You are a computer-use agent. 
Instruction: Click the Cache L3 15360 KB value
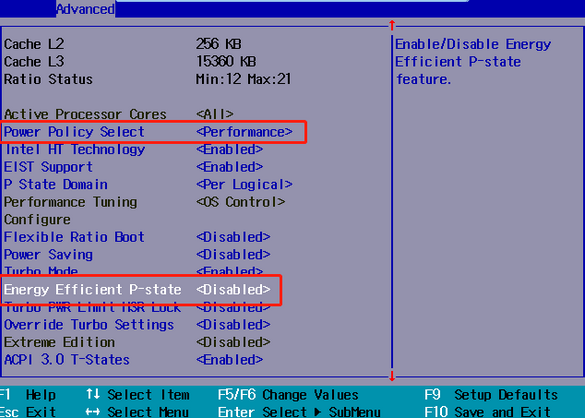226,62
